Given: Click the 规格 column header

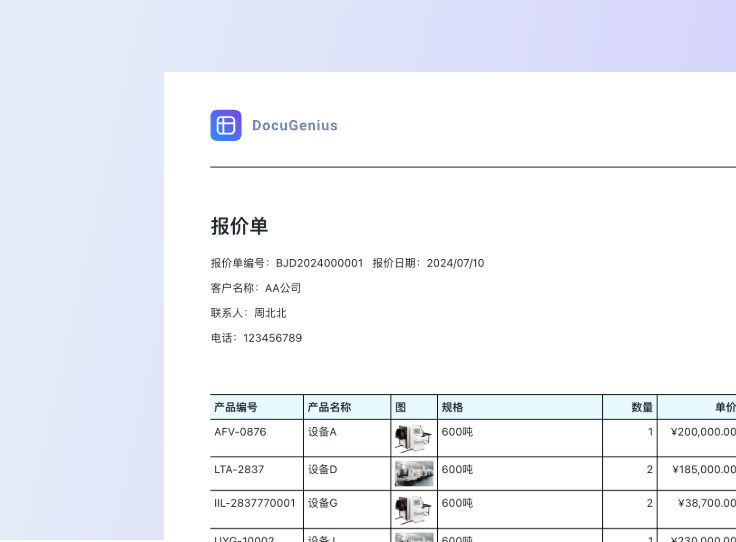Looking at the screenshot, I should click(452, 407).
